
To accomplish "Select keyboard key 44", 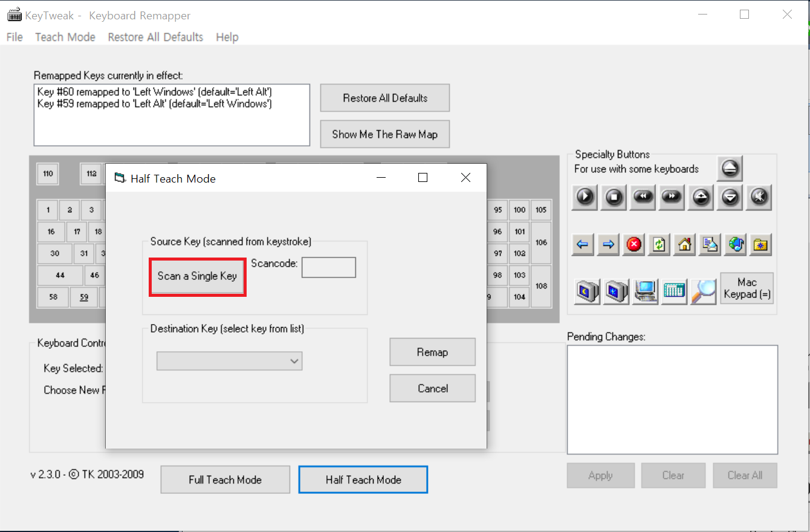I will (60, 275).
